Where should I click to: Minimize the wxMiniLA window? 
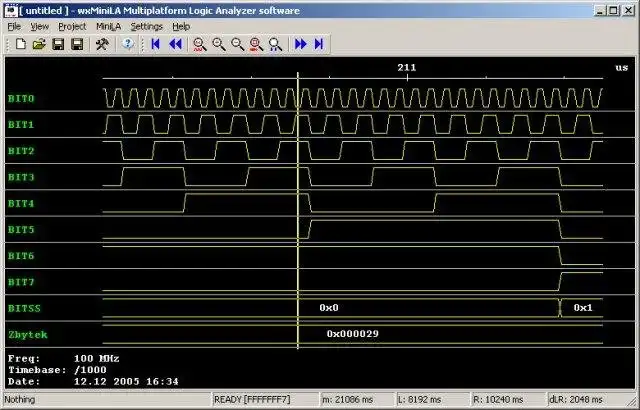pyautogui.click(x=600, y=11)
